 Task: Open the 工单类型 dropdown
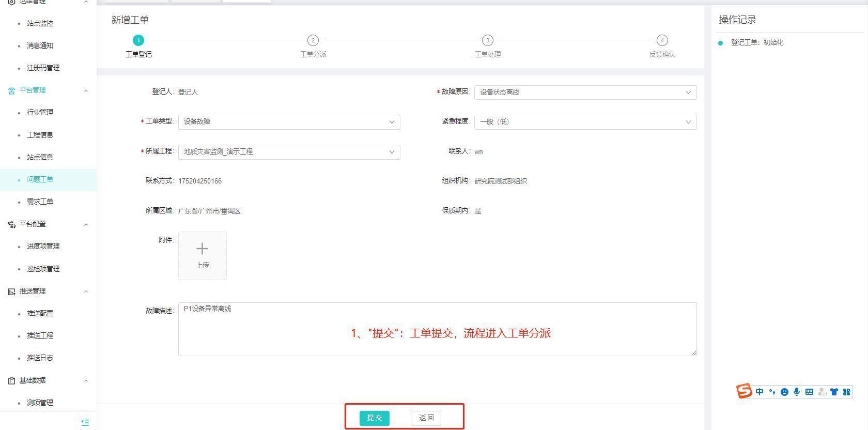(x=289, y=122)
